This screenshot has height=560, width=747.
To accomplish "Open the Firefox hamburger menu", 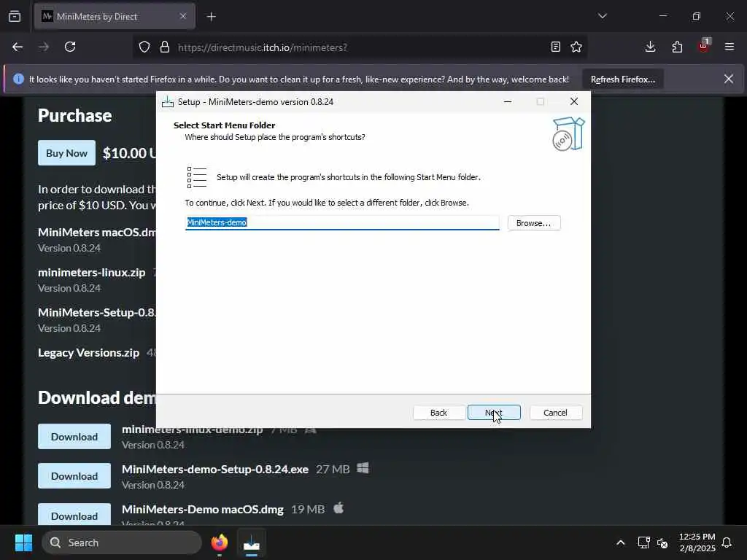I will pyautogui.click(x=729, y=47).
